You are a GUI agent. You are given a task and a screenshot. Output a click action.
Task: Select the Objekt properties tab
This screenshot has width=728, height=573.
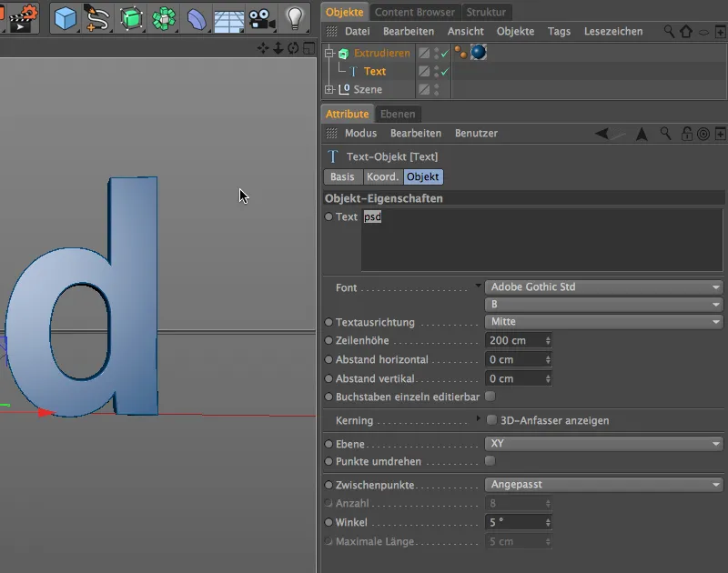click(422, 176)
